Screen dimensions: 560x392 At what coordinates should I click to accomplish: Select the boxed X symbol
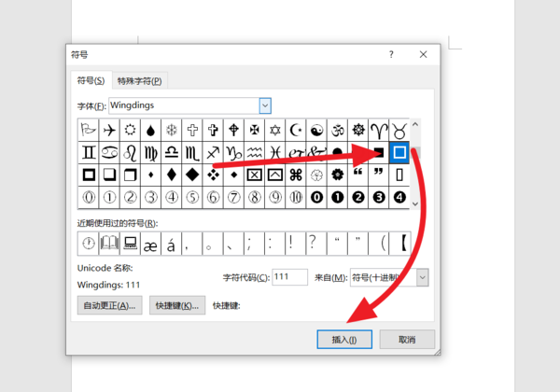(x=254, y=175)
